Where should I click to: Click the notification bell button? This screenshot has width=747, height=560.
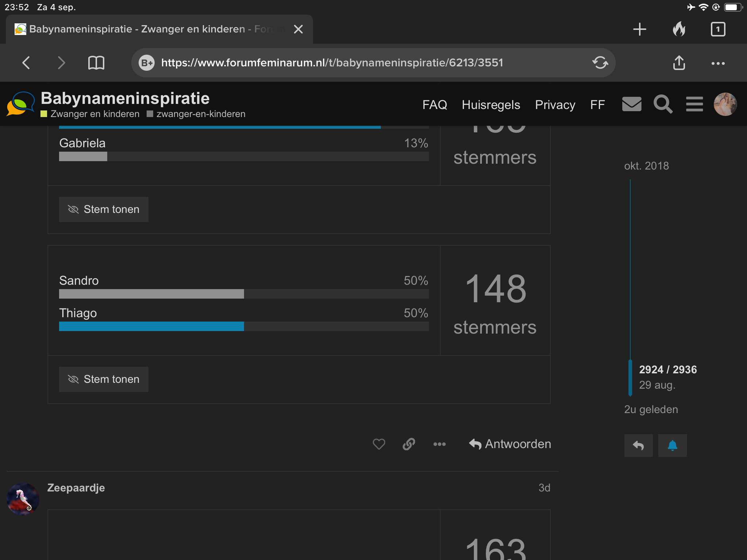tap(672, 446)
